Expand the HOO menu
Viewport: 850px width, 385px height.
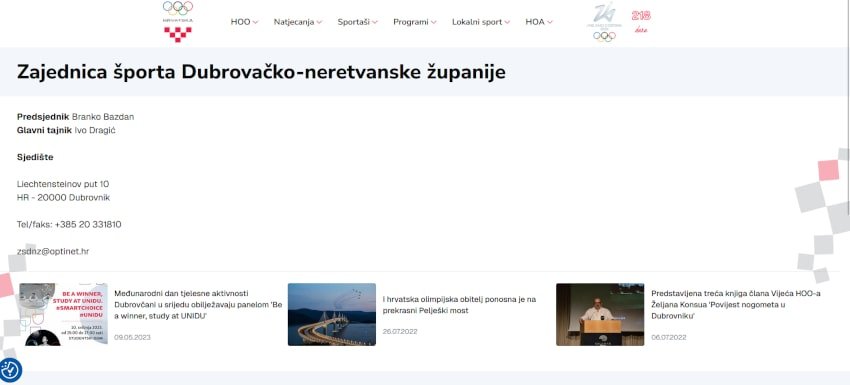click(244, 22)
